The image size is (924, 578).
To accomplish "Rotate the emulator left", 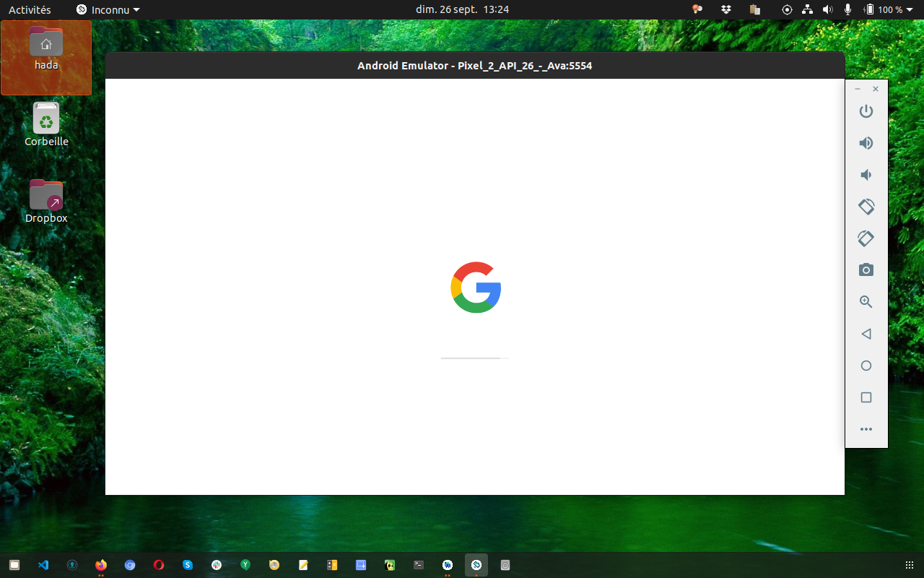I will (866, 207).
